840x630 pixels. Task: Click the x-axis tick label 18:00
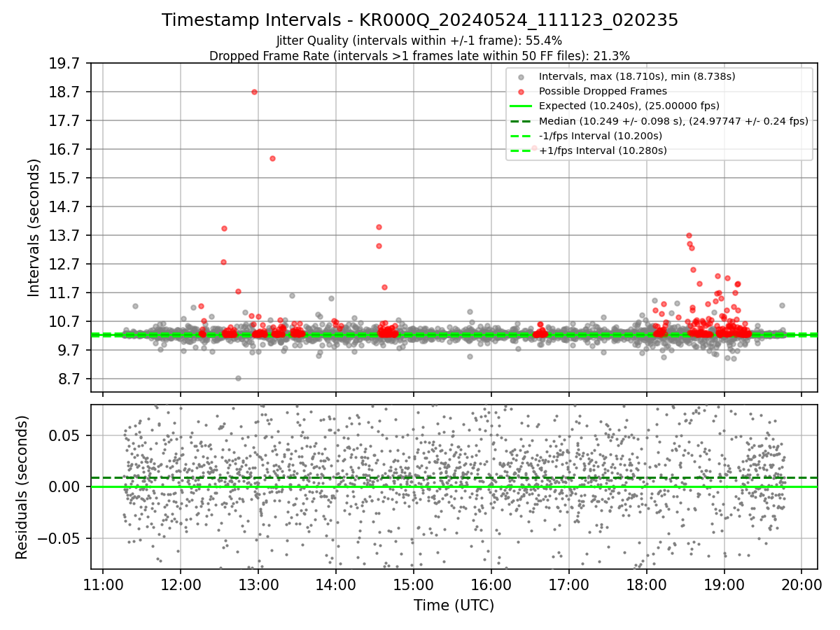(646, 584)
